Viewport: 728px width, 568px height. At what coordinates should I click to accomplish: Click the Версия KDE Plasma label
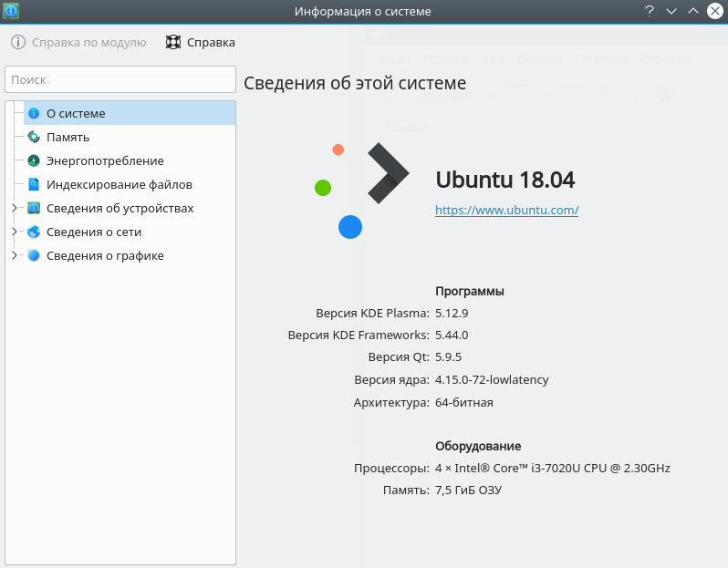click(372, 314)
